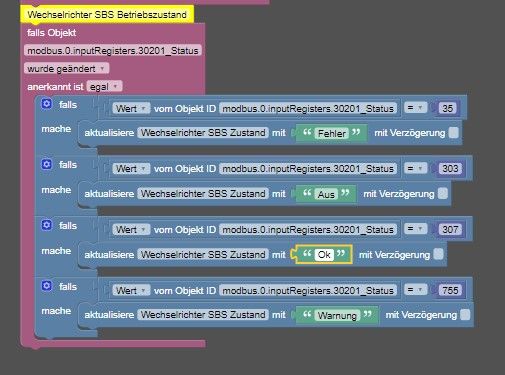Edit the number value 303
Viewport: 505px width, 375px height.
[x=450, y=168]
